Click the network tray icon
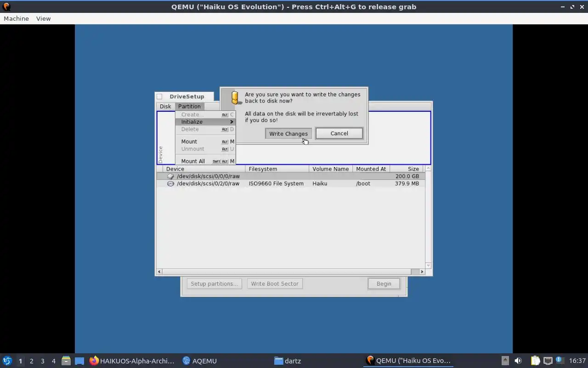This screenshot has width=588, height=368. pyautogui.click(x=548, y=361)
